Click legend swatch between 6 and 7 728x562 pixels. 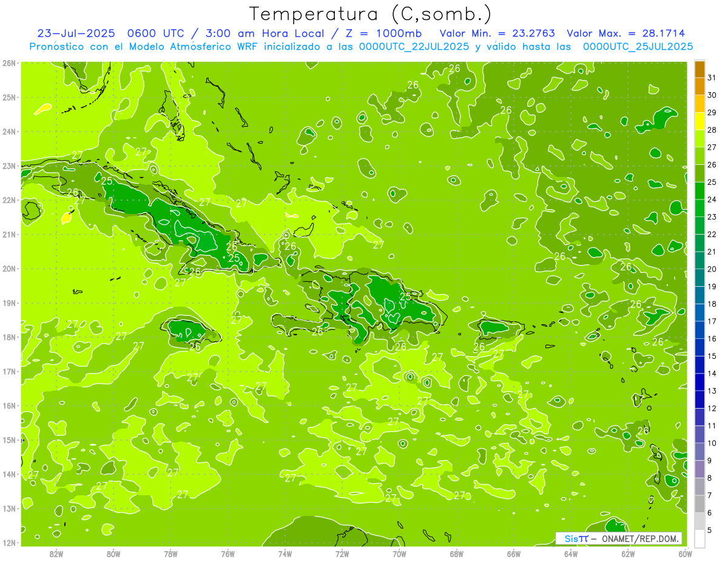(699, 503)
